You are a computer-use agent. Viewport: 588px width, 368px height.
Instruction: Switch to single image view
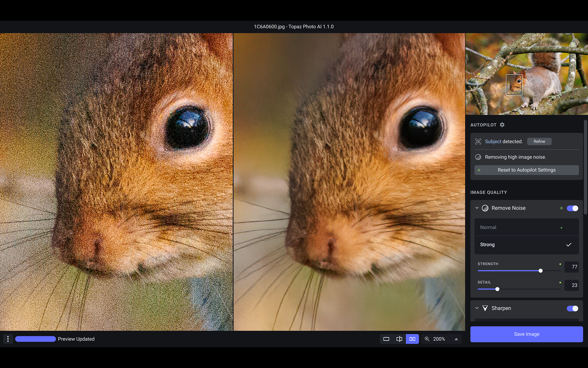386,339
